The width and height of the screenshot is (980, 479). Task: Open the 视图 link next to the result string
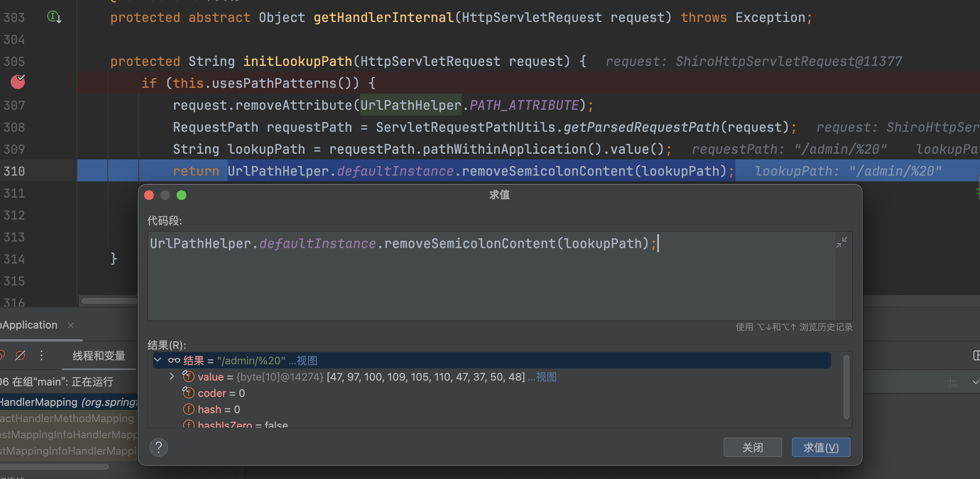pos(306,360)
